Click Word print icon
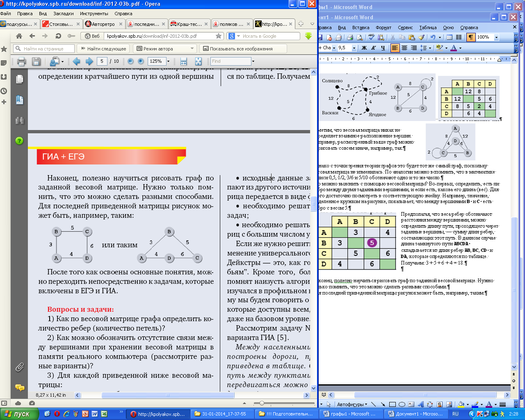 pyautogui.click(x=350, y=37)
